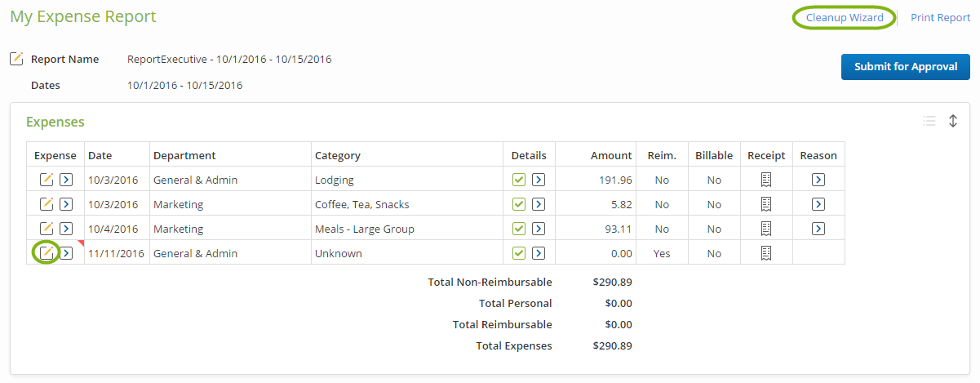View receipt for Meals - Large Group

[x=765, y=229]
